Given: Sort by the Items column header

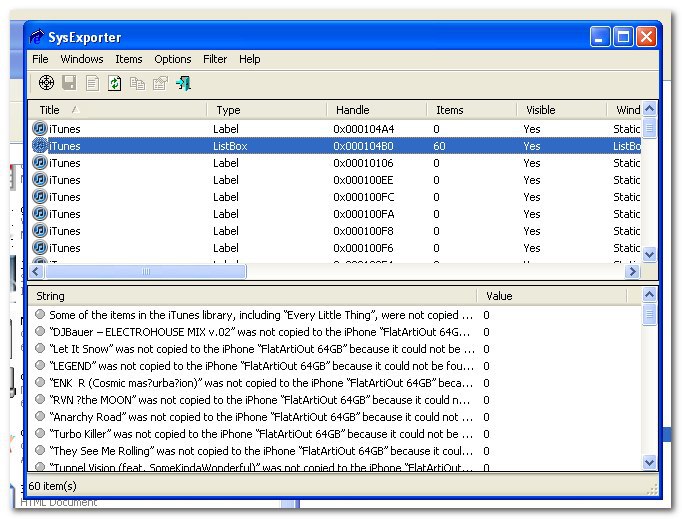Looking at the screenshot, I should 472,110.
